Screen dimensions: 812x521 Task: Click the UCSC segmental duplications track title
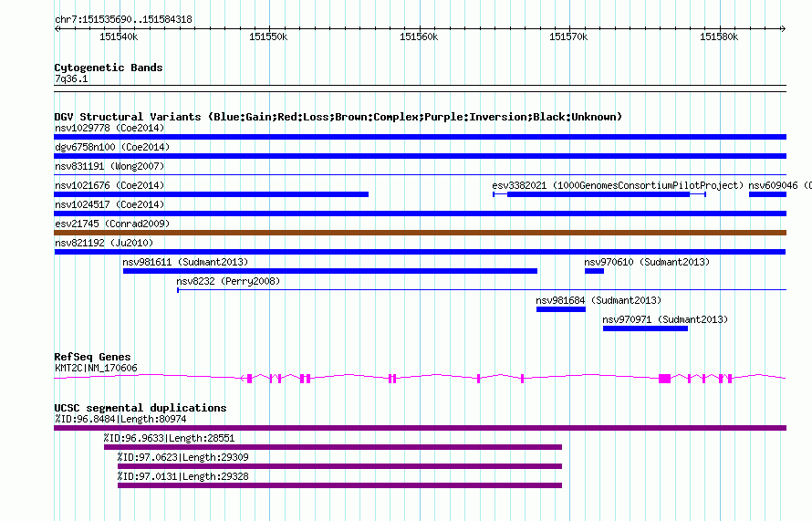point(141,408)
